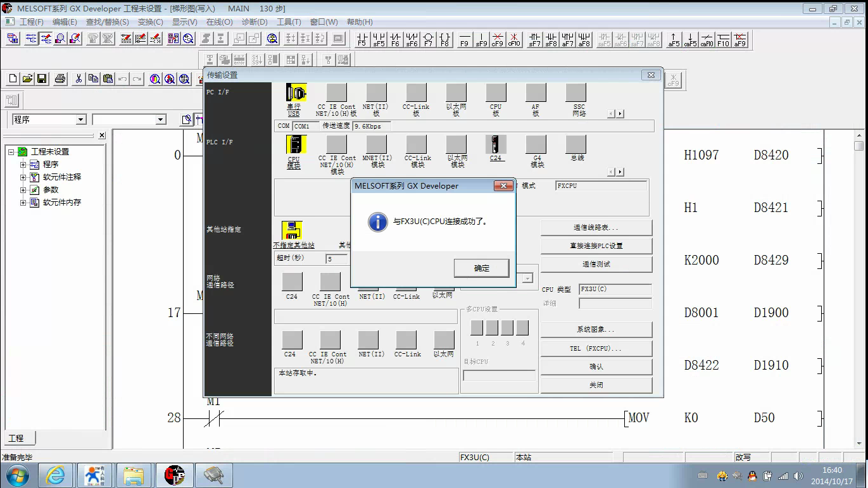
Task: Expand the 软元件内存 tree node
Action: point(23,203)
